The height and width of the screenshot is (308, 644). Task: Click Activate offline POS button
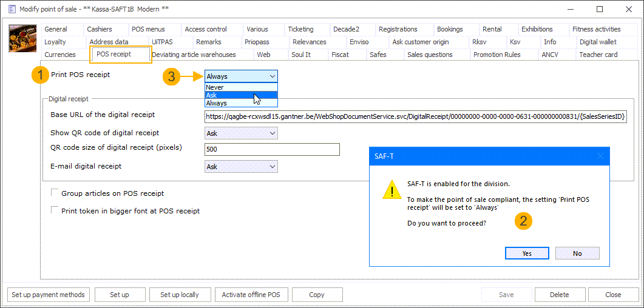click(251, 295)
